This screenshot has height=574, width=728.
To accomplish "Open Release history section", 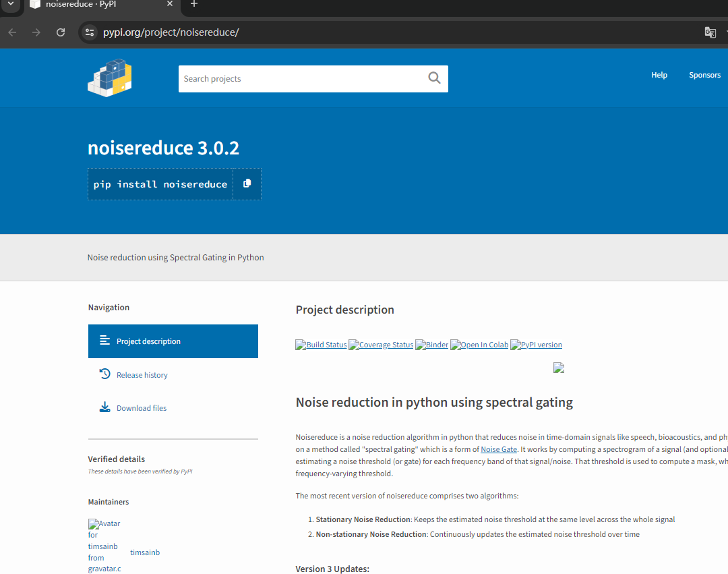I will [x=142, y=375].
